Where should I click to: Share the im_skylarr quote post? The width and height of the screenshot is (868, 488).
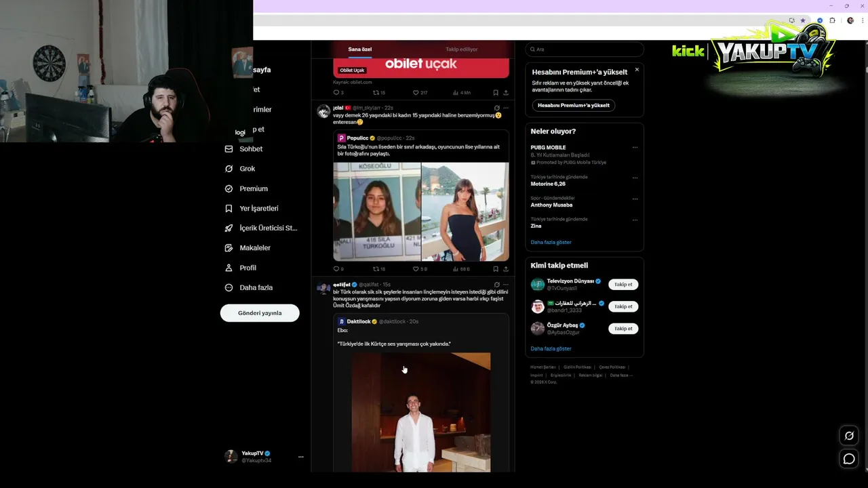tap(506, 269)
